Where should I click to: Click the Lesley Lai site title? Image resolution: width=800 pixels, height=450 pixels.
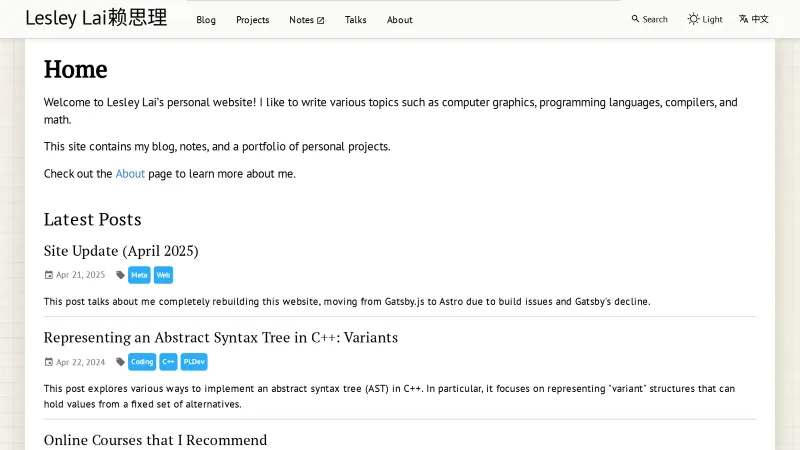tap(96, 18)
